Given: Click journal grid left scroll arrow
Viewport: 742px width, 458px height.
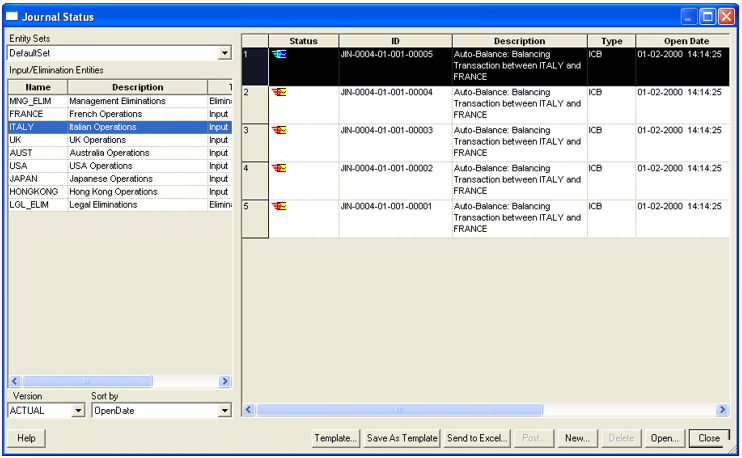Looking at the screenshot, I should click(x=248, y=410).
